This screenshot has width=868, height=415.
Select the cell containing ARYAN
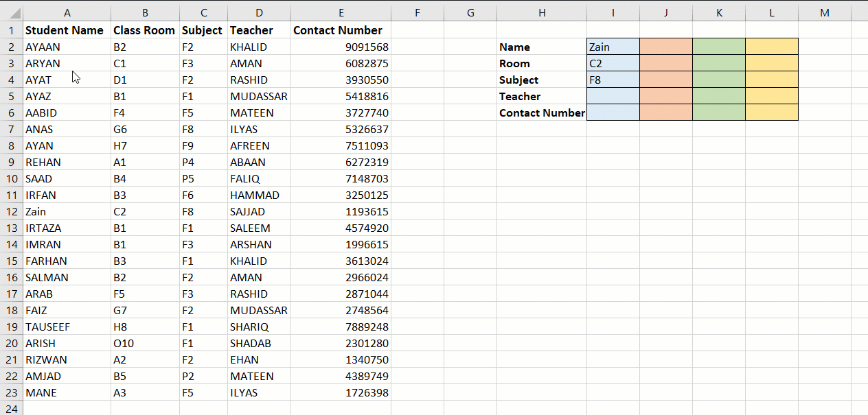(x=67, y=63)
